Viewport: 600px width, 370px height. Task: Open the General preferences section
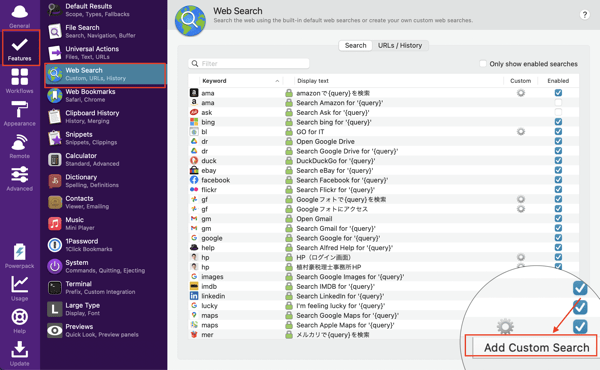point(20,15)
